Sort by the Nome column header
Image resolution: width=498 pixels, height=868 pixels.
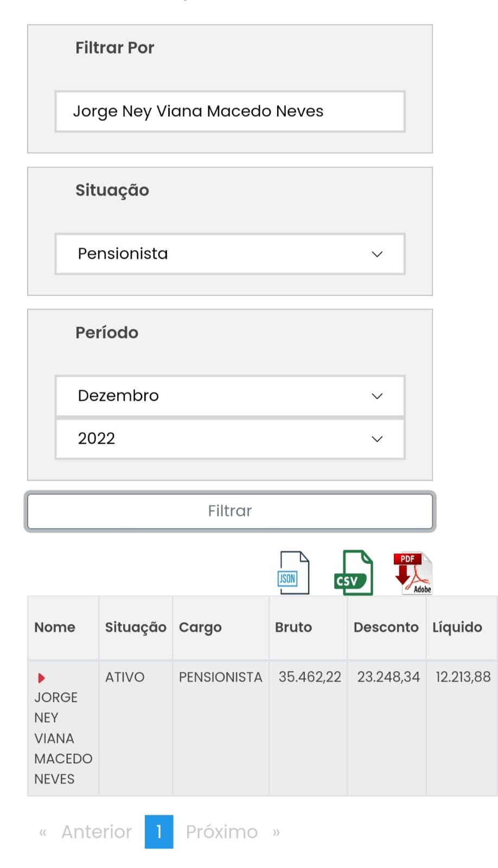pos(55,627)
